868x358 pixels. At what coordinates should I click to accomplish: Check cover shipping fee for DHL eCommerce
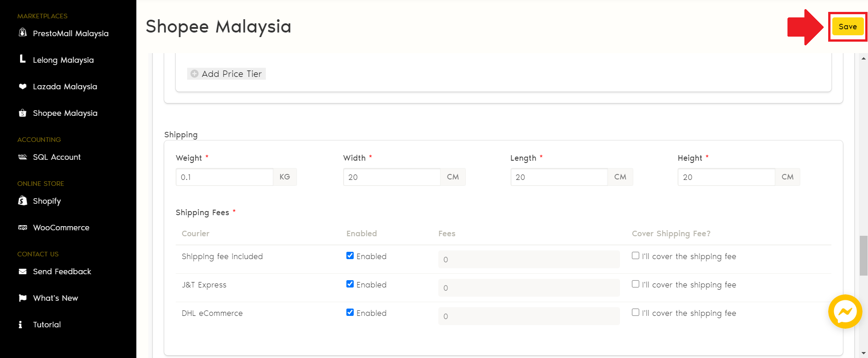[636, 312]
